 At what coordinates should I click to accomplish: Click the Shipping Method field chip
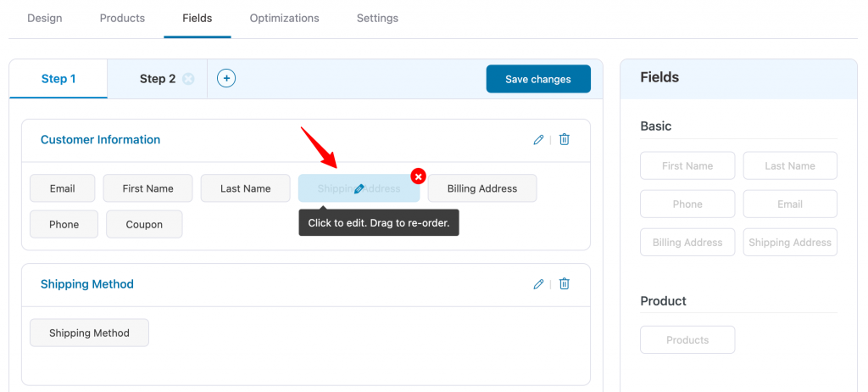(89, 333)
